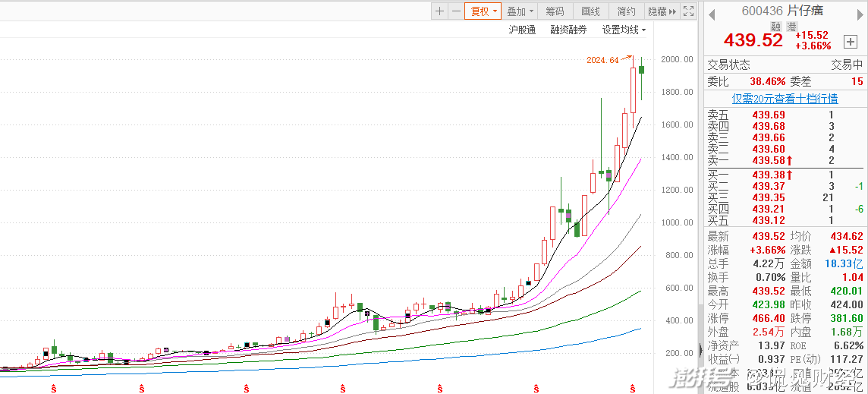Image resolution: width=868 pixels, height=394 pixels.
Task: Open the 沪股通 tab
Action: click(522, 30)
